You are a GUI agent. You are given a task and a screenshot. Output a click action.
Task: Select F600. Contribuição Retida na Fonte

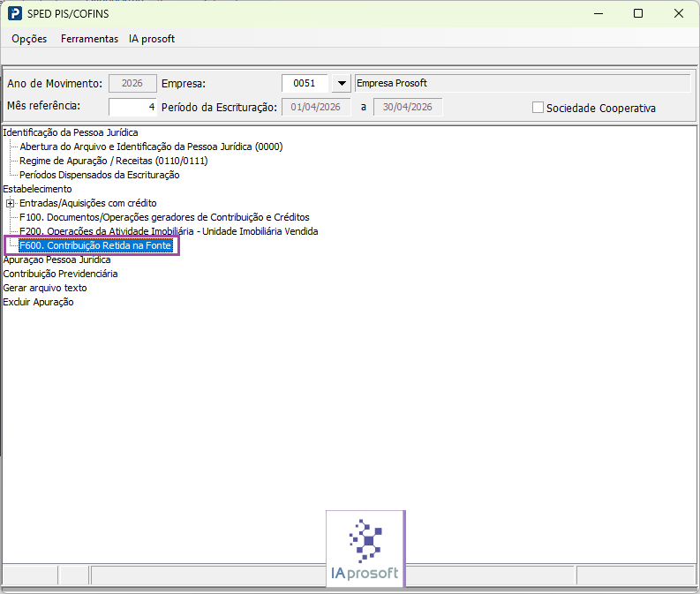click(95, 245)
